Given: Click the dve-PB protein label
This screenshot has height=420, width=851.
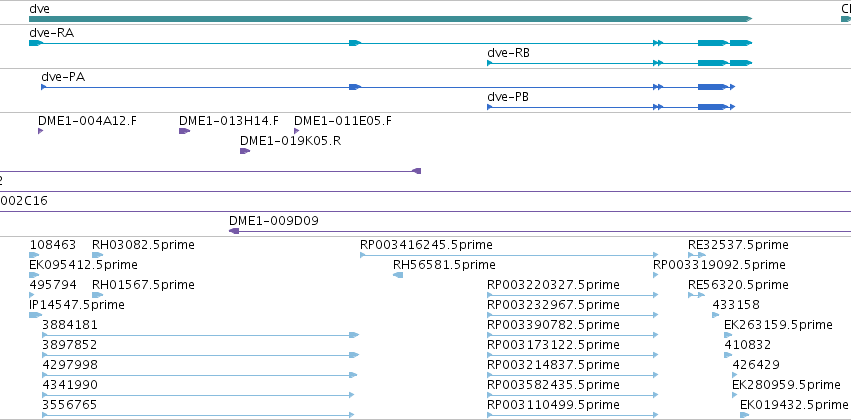Looking at the screenshot, I should point(508,97).
